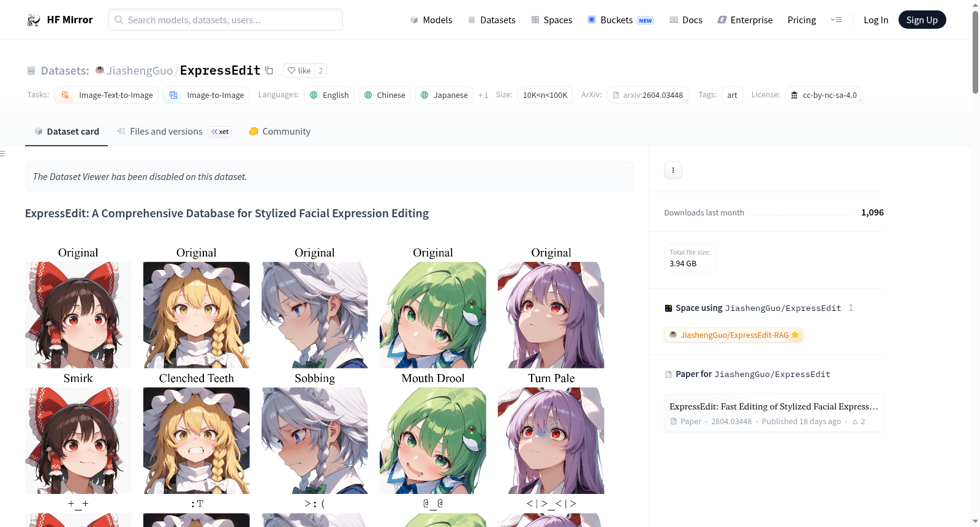The image size is (980, 527).
Task: Click the star on ExpressEdit-RAG space
Action: point(795,335)
